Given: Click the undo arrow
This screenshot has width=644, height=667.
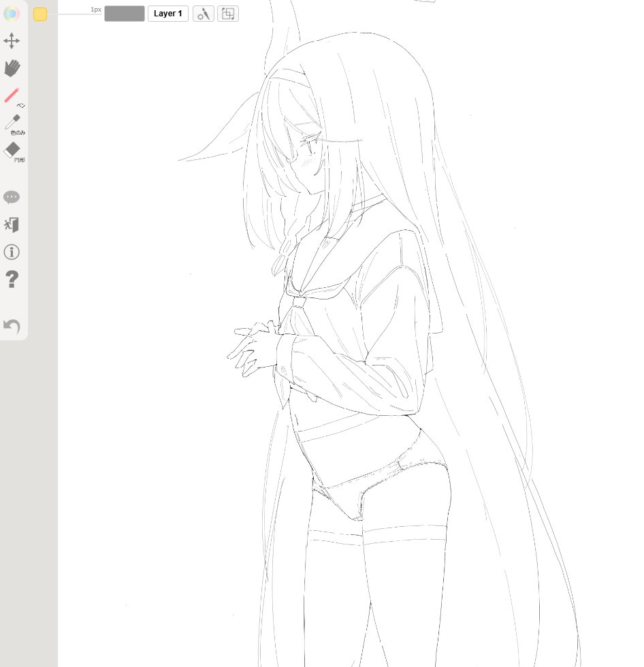Looking at the screenshot, I should coord(12,327).
